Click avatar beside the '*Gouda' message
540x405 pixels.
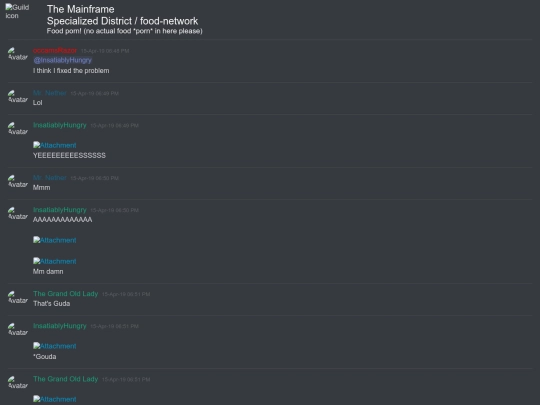[18, 329]
